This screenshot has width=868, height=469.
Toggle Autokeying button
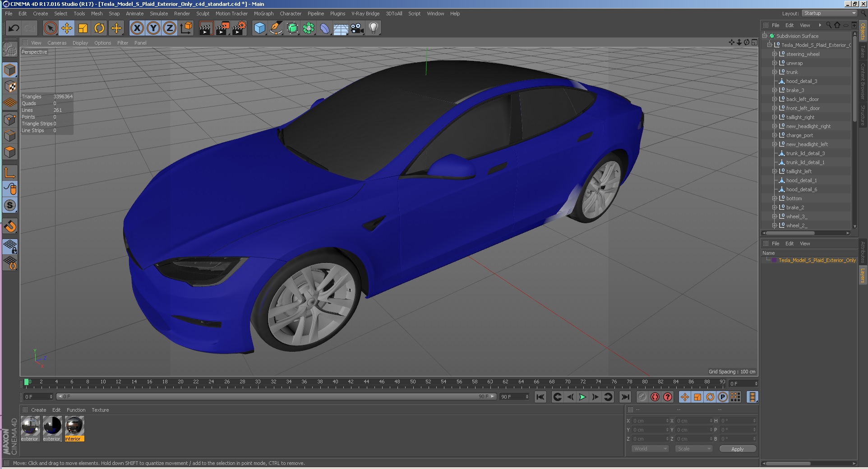[x=655, y=397]
